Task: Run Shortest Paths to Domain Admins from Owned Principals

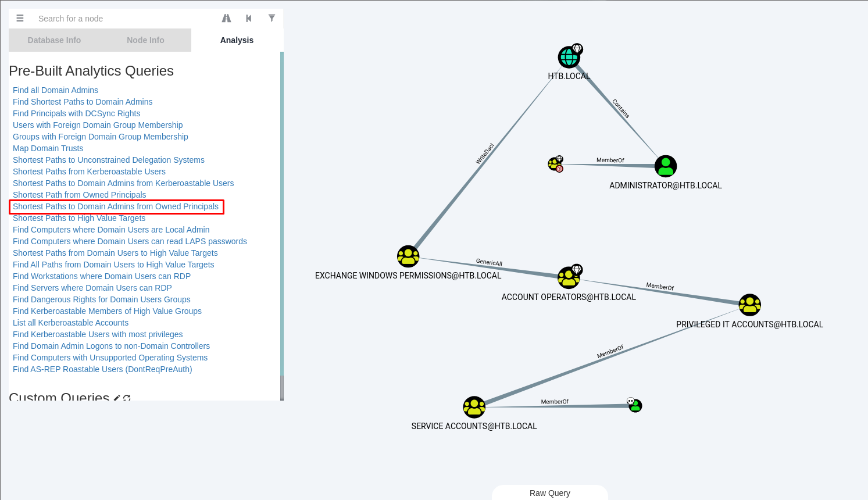Action: (116, 206)
